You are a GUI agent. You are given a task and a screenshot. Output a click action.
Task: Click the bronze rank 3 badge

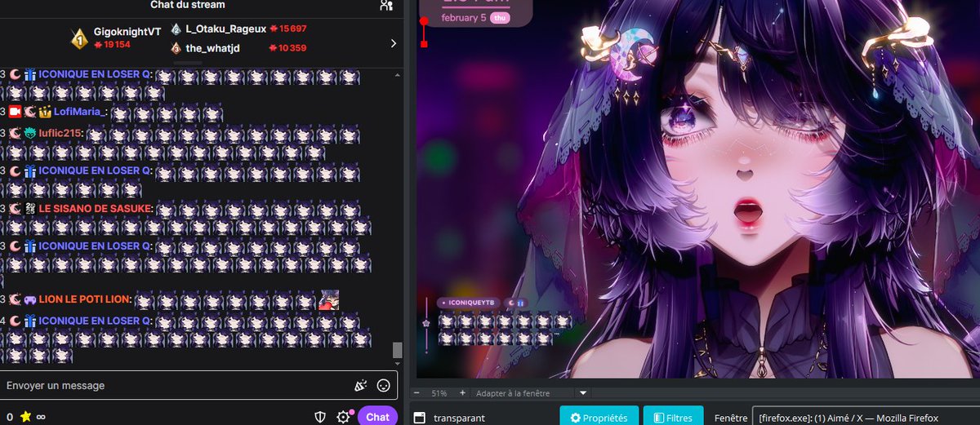click(x=176, y=48)
